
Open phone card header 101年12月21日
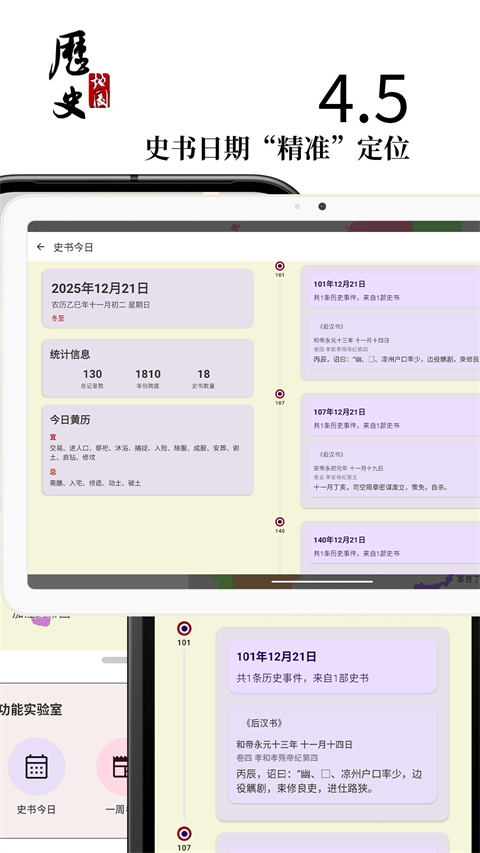point(333,666)
